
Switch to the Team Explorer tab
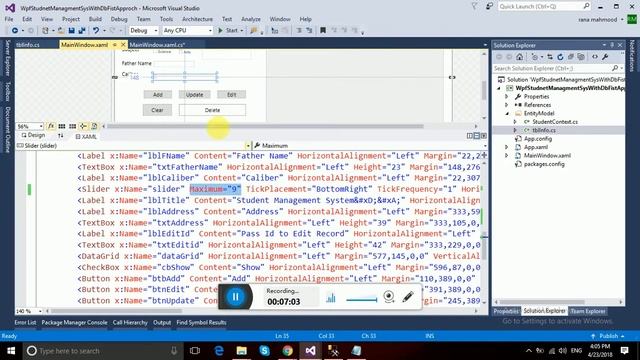coord(588,311)
